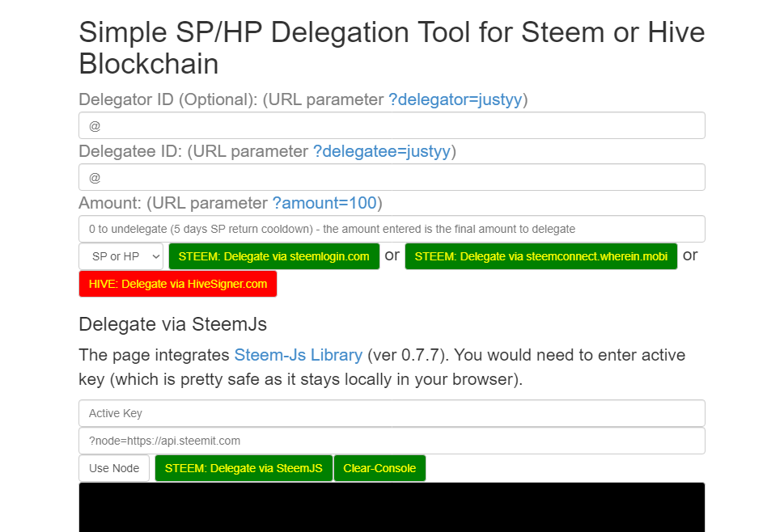Open the ?amount=100 link
784x532 pixels.
click(324, 203)
